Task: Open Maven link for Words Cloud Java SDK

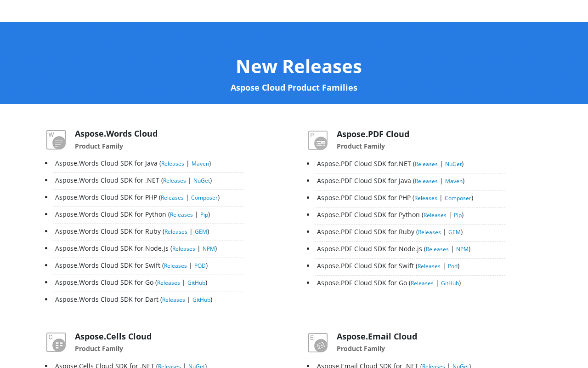Action: 200,164
